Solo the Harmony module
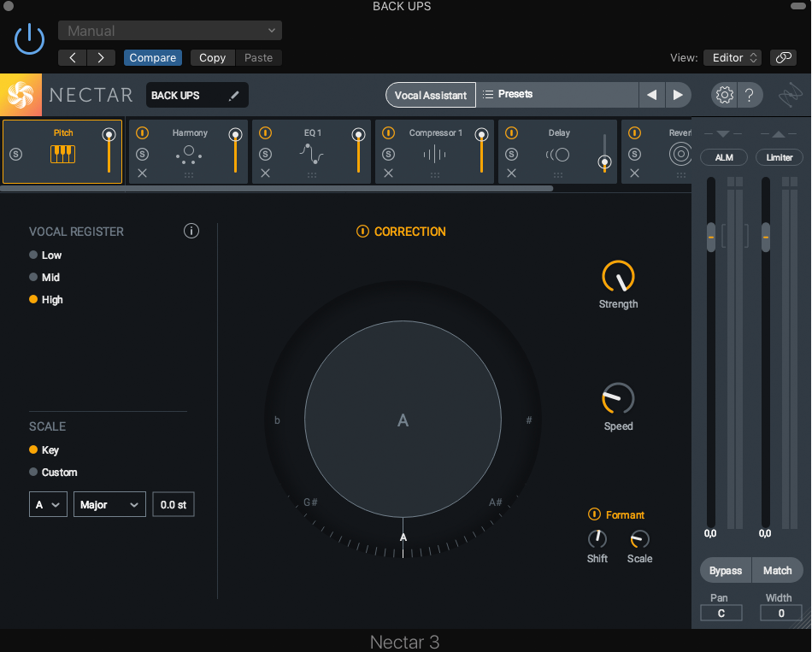 pos(143,154)
